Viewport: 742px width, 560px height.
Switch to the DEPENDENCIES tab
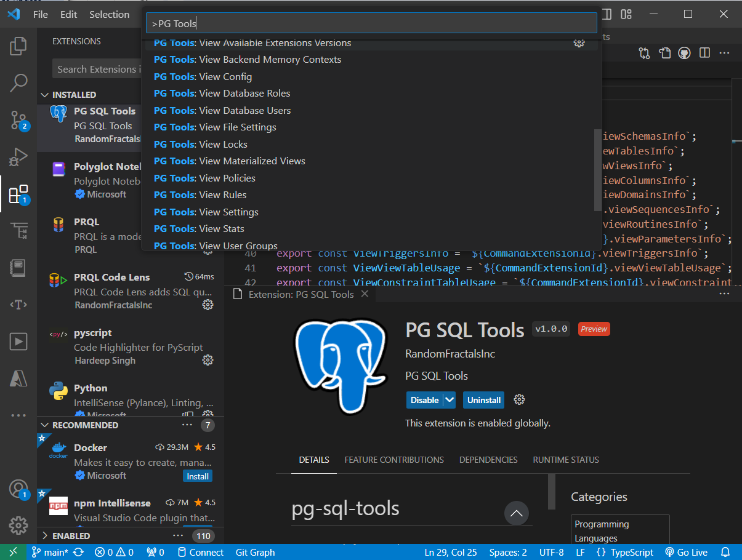[488, 460]
